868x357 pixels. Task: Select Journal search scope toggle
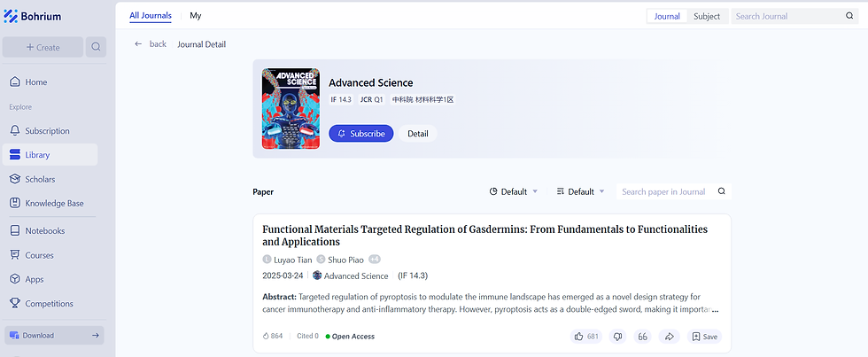(x=667, y=16)
